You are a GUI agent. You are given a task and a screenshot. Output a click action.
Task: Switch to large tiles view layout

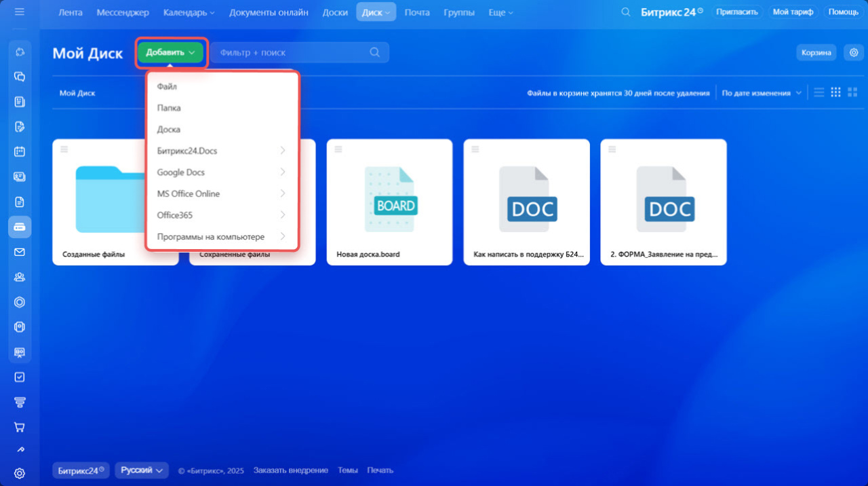pos(852,92)
